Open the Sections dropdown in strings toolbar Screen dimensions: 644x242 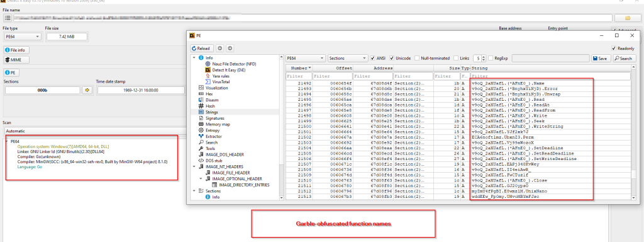348,59
